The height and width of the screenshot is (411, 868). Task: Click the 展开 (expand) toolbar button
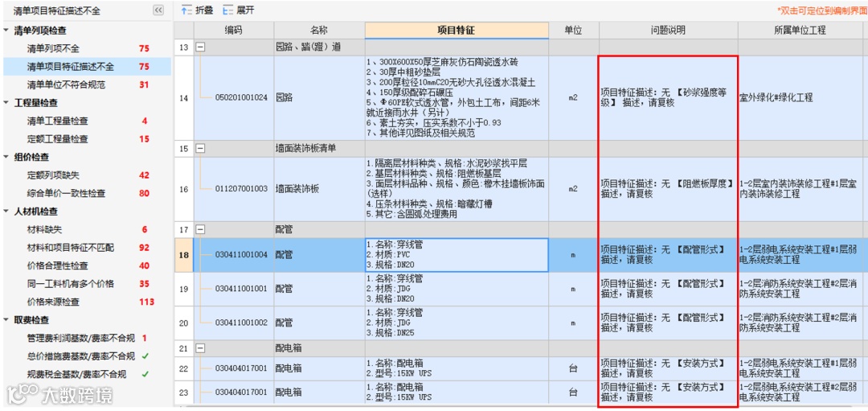click(x=239, y=10)
